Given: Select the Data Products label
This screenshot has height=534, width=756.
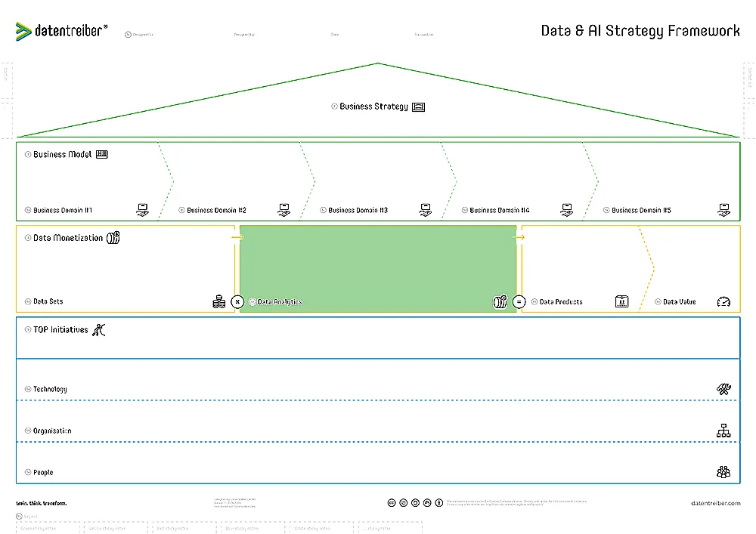Looking at the screenshot, I should (x=561, y=302).
